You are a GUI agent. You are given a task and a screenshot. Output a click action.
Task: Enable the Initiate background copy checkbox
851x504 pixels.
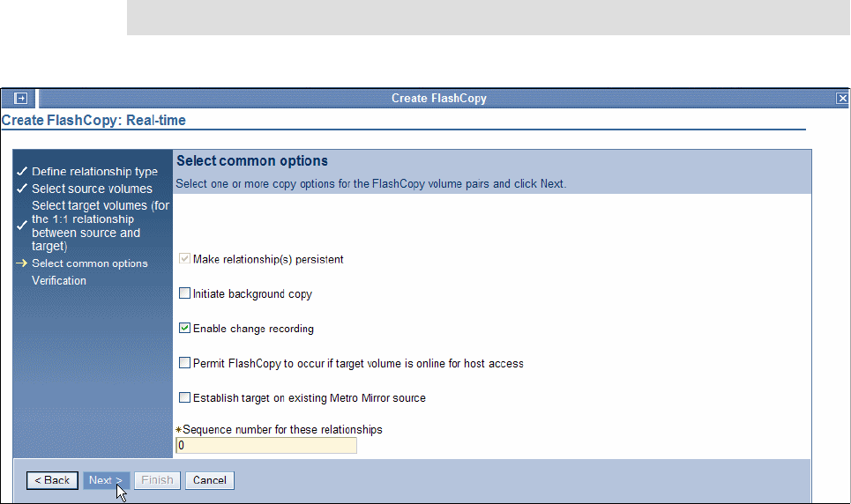tap(184, 293)
